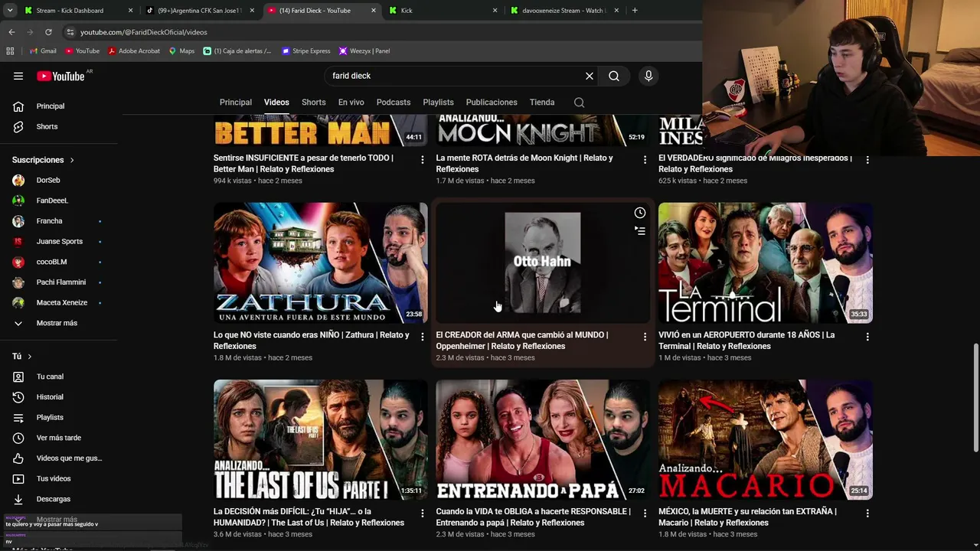
Task: Close the Farid Dieck YouTube tab
Action: point(374,11)
